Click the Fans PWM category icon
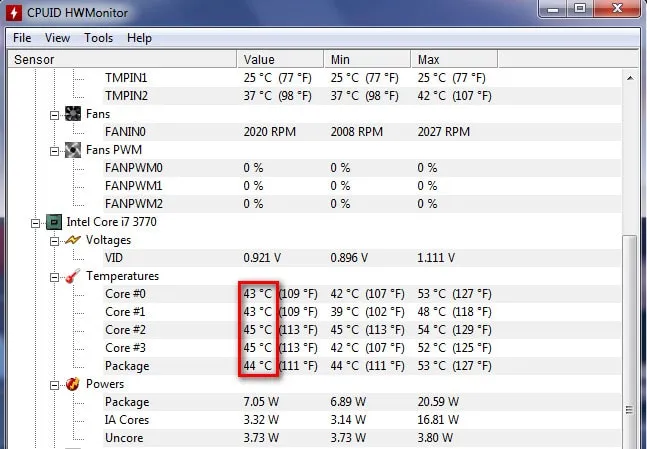 point(73,150)
